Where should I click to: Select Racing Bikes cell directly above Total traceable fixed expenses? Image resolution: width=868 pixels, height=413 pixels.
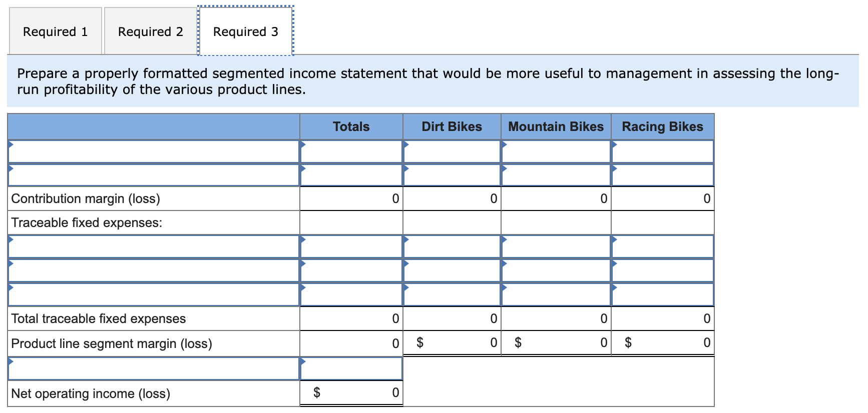click(663, 294)
